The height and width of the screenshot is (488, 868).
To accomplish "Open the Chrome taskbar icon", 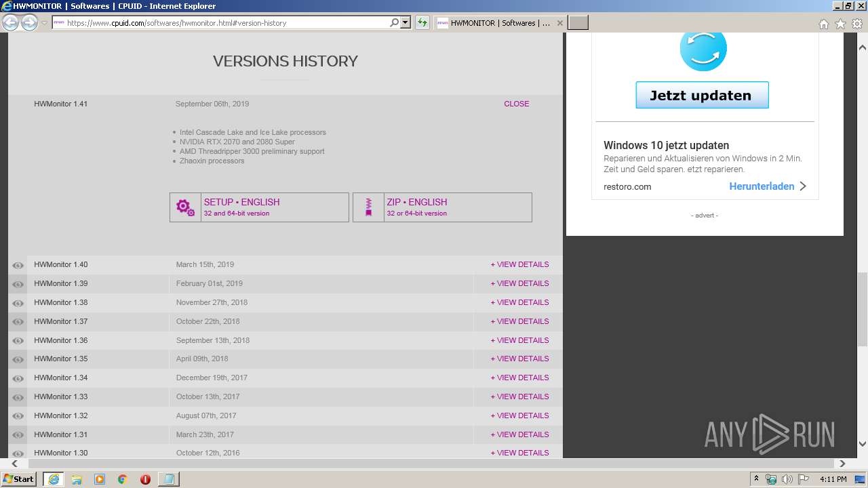I will tap(122, 479).
